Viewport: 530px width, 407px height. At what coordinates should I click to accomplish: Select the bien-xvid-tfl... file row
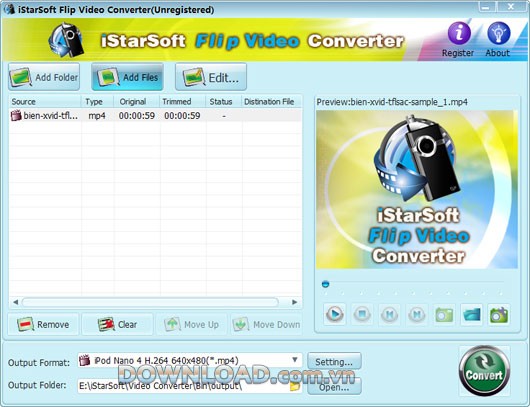pos(155,116)
